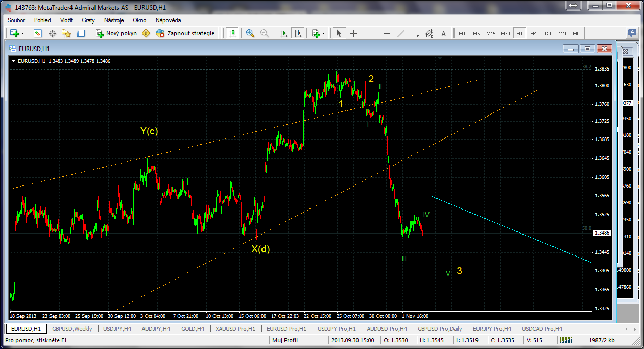Image resolution: width=644 pixels, height=349 pixels.
Task: Switch to GOLD,H4 chart tab
Action: 193,329
